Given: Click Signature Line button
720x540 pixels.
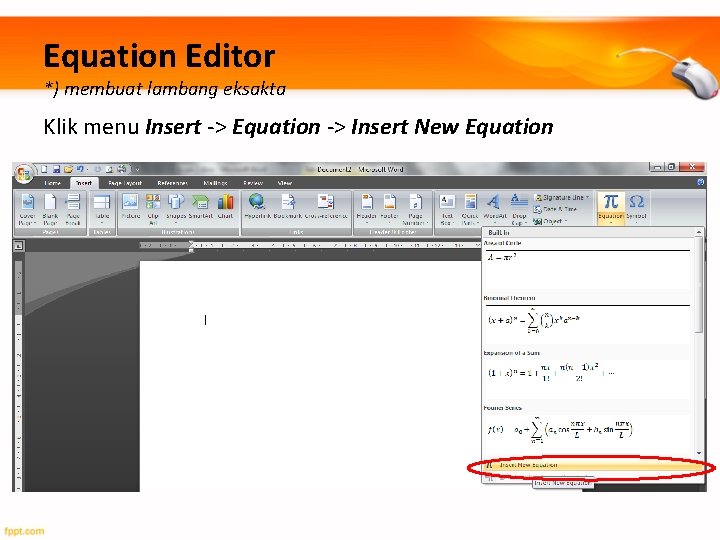Looking at the screenshot, I should tap(562, 197).
